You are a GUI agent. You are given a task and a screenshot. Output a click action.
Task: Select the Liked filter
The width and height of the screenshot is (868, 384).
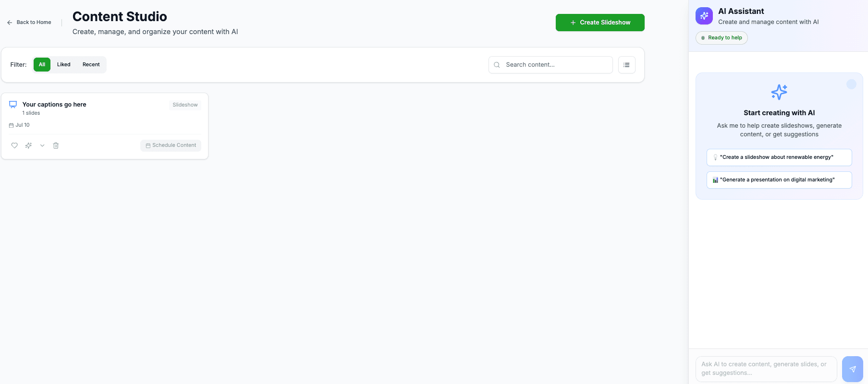[64, 65]
